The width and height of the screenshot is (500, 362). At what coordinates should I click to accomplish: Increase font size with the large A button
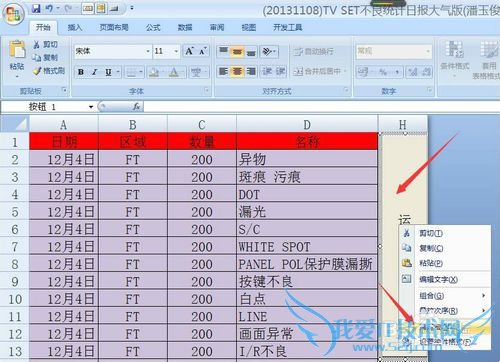[x=189, y=51]
